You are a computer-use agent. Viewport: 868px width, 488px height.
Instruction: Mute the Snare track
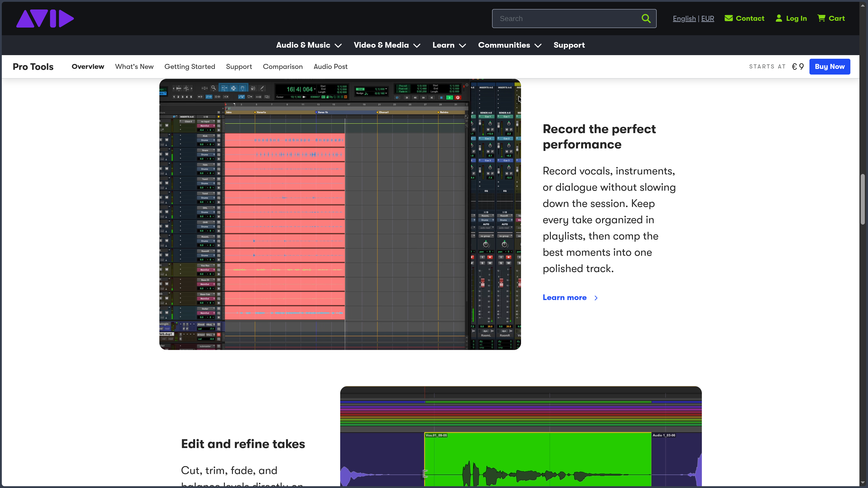pyautogui.click(x=166, y=154)
